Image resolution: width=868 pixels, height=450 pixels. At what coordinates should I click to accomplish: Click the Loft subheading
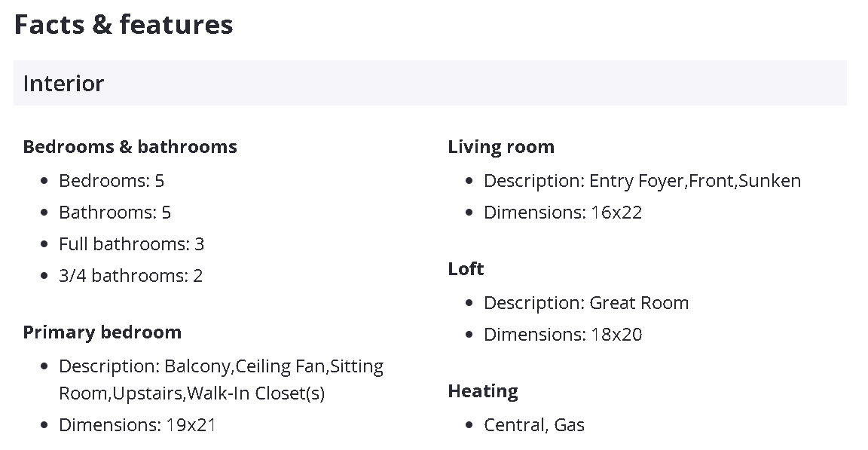(466, 269)
